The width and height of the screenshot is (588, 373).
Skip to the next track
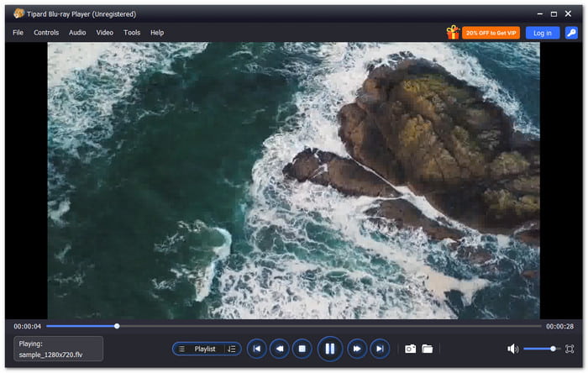click(380, 349)
